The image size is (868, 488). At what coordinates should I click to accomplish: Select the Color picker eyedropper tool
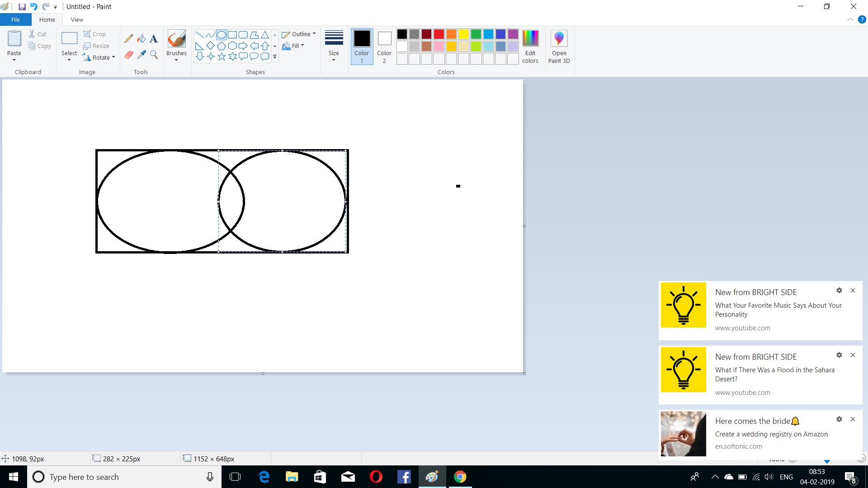[x=142, y=55]
